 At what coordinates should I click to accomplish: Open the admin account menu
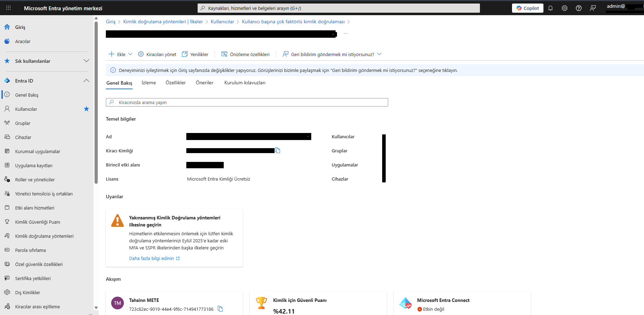point(625,8)
